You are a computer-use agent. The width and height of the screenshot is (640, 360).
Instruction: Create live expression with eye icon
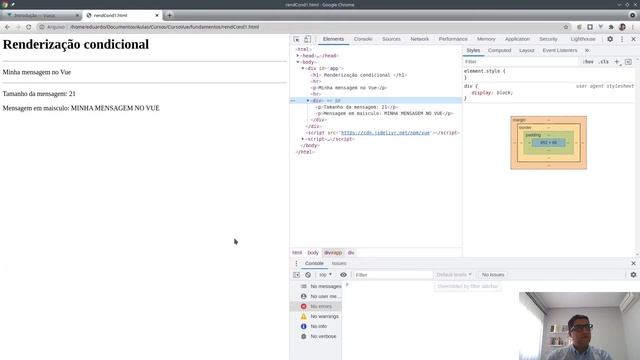pos(343,275)
